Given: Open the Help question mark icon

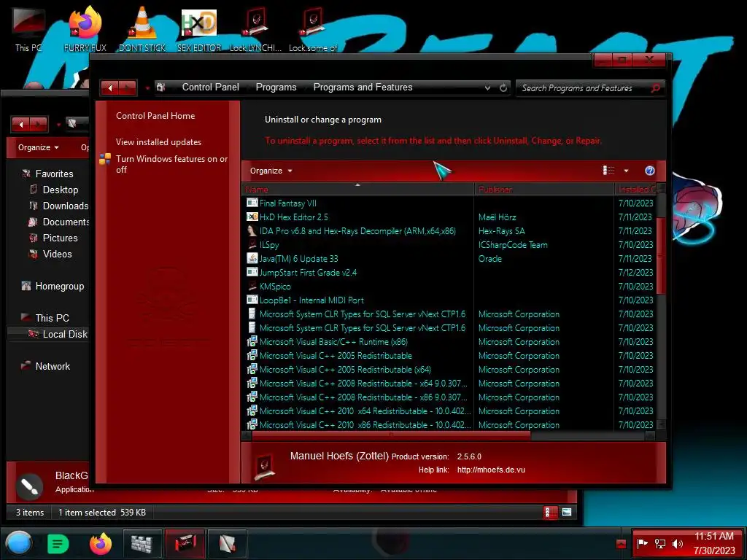Looking at the screenshot, I should coord(650,171).
